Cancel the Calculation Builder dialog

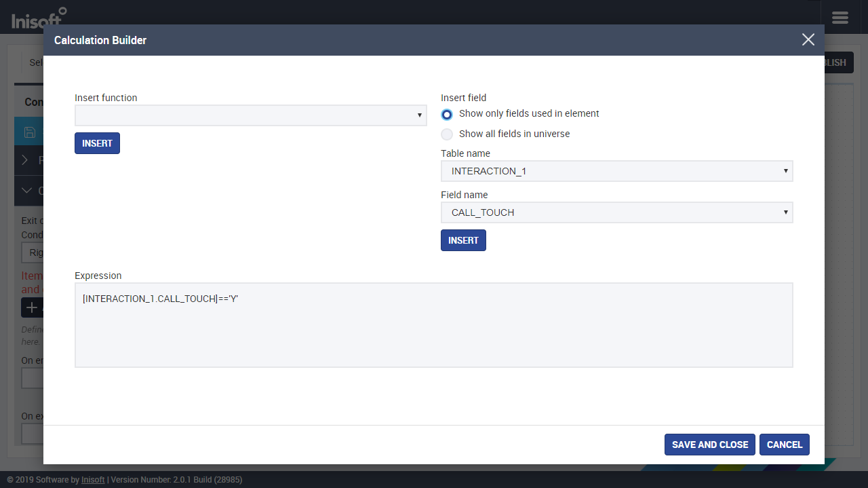(x=784, y=445)
